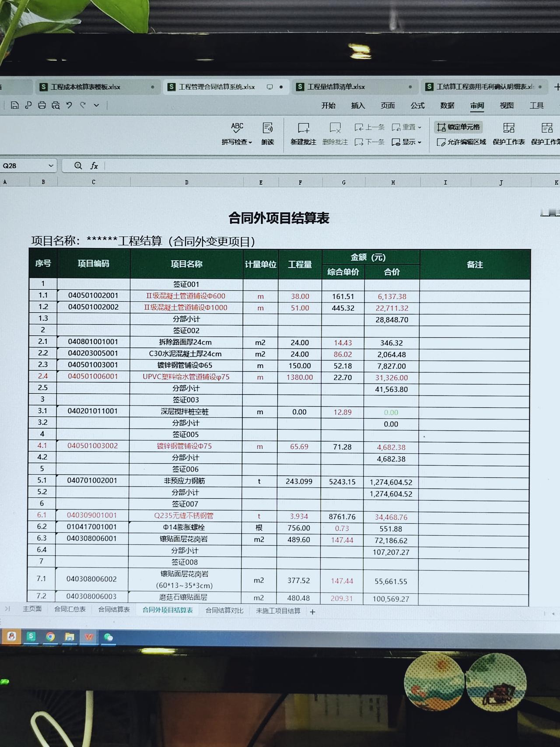The width and height of the screenshot is (560, 747).
Task: Undo the last action
Action: coord(69,105)
